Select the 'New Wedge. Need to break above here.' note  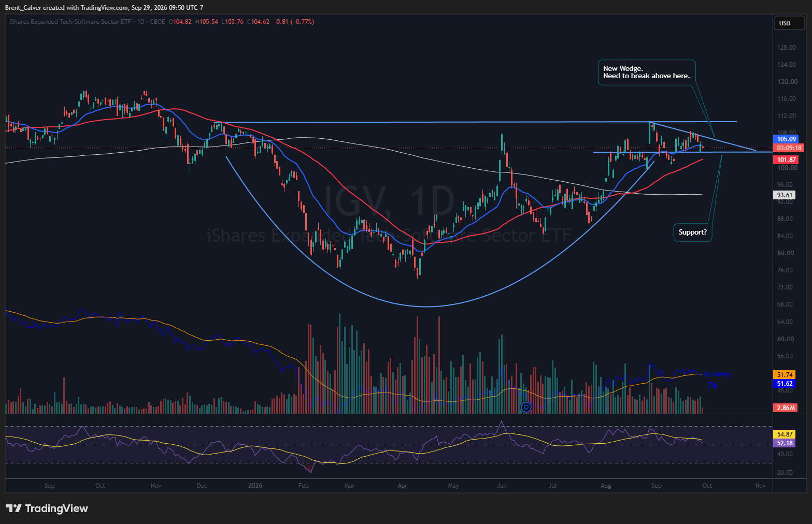[x=646, y=72]
